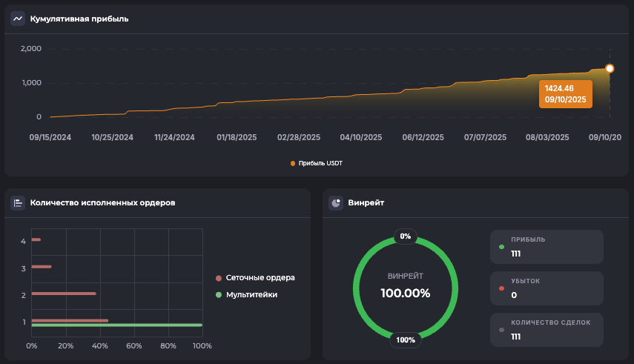Screen dimensions: 634x364
Task: Click the green Мультитейки bar at level 1
Action: click(116, 325)
